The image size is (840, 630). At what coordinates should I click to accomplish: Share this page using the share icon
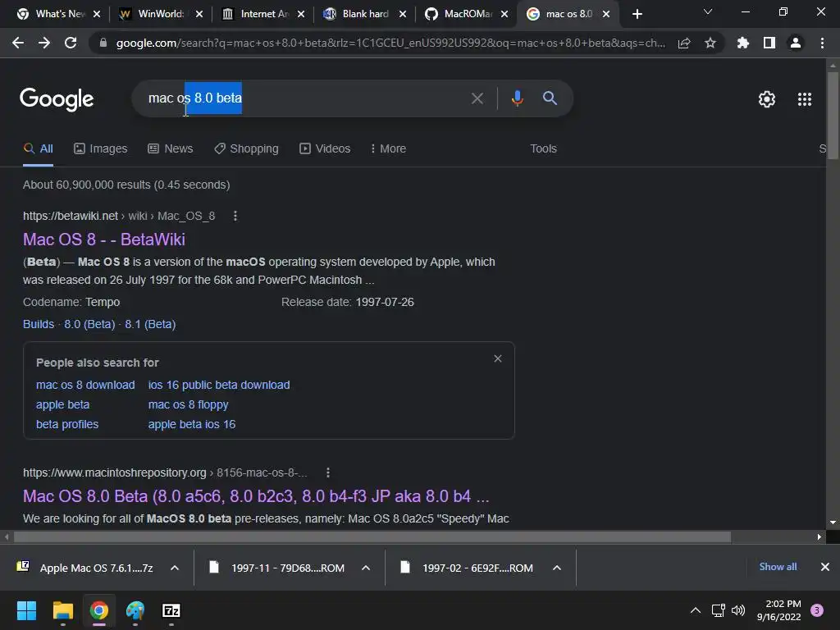(x=684, y=43)
